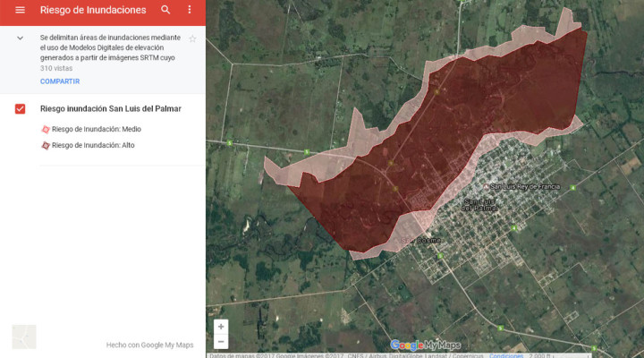Image resolution: width=644 pixels, height=358 pixels.
Task: Open the hamburger main menu
Action: pyautogui.click(x=20, y=10)
